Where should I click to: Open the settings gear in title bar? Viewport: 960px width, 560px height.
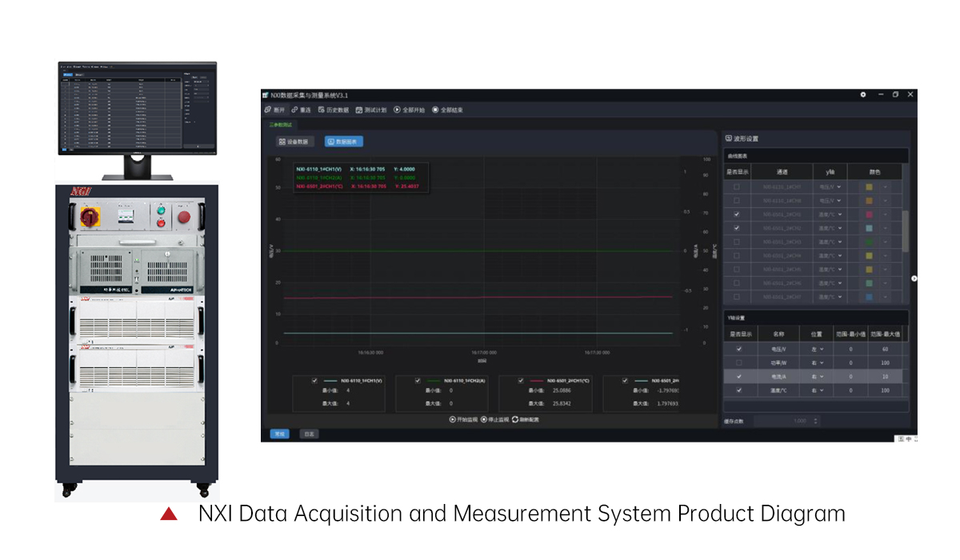click(x=863, y=94)
